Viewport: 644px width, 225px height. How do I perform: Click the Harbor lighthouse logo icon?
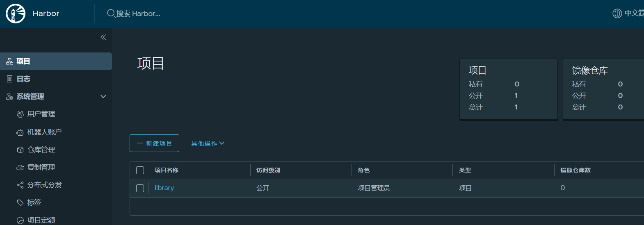16,14
